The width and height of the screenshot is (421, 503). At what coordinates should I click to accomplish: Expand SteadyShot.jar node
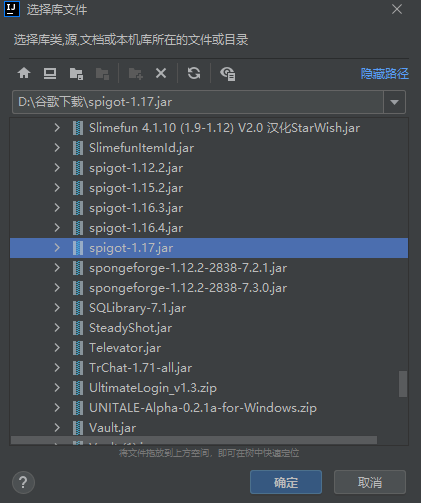57,328
